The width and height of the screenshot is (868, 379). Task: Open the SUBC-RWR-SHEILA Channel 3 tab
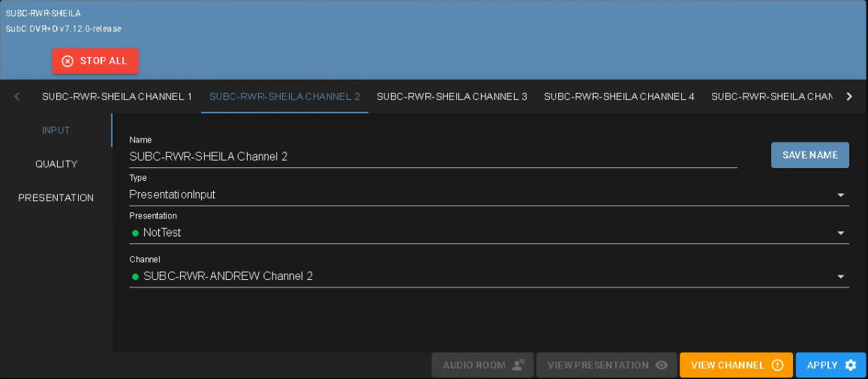pyautogui.click(x=452, y=97)
